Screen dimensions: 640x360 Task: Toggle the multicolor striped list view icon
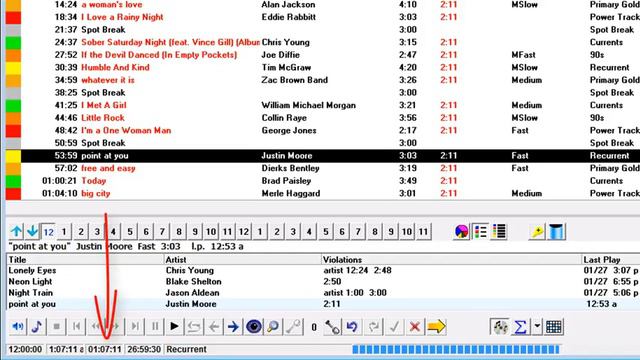click(499, 232)
